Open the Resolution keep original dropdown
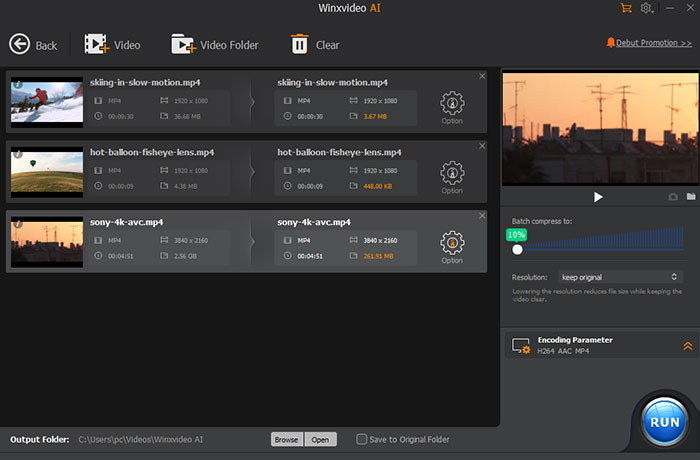700x460 pixels. pyautogui.click(x=620, y=277)
